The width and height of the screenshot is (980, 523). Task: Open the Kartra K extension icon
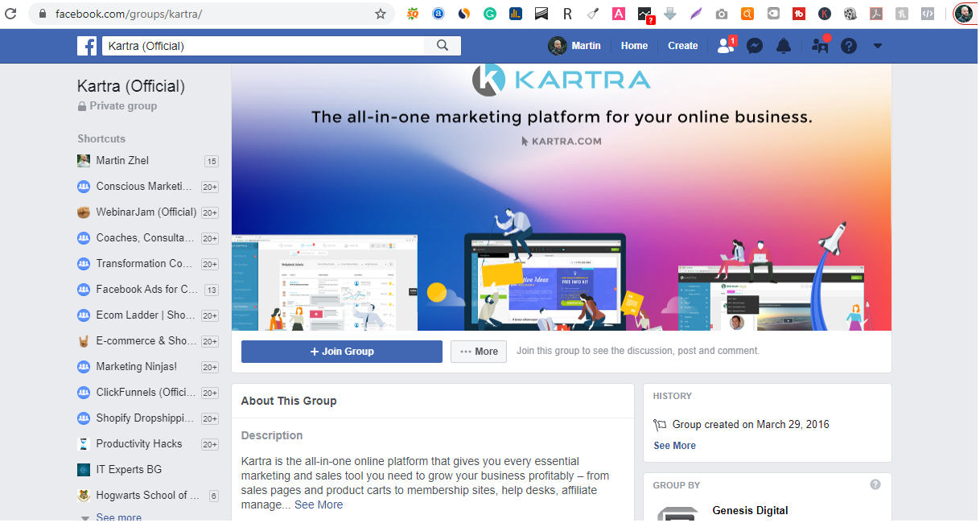(x=825, y=14)
